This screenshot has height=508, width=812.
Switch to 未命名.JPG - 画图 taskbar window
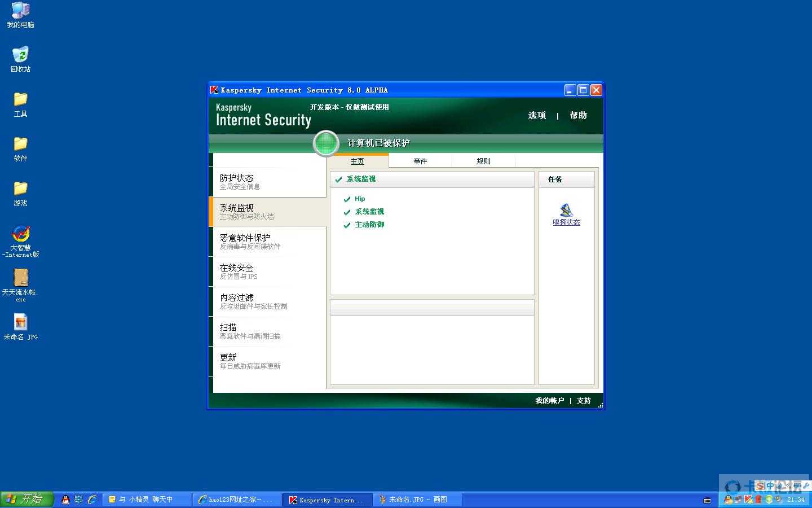[417, 500]
